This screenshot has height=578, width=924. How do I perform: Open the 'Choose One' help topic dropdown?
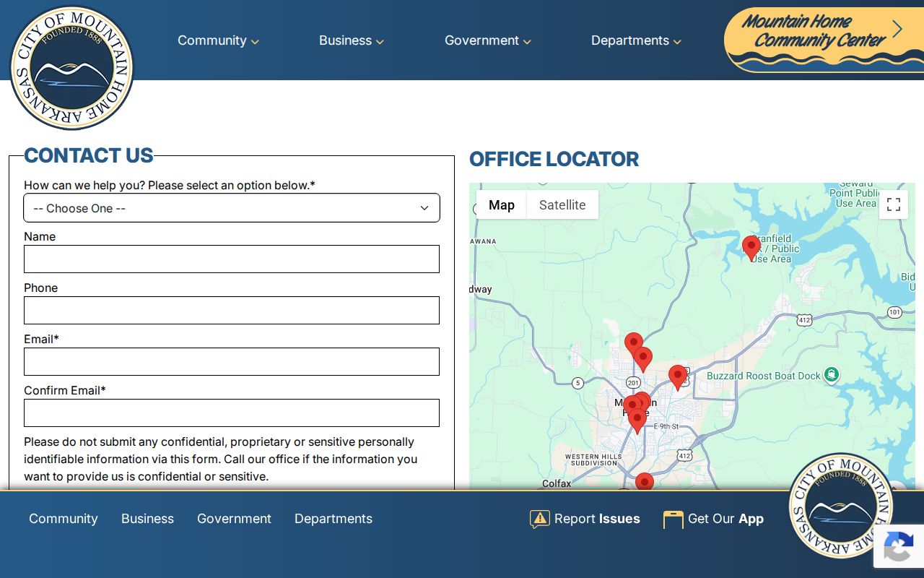(232, 208)
